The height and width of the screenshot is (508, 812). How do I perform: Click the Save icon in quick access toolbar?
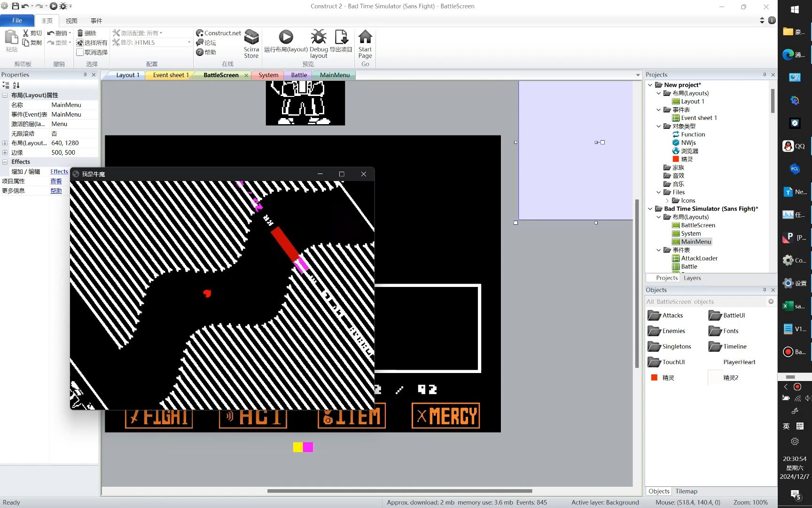click(15, 6)
